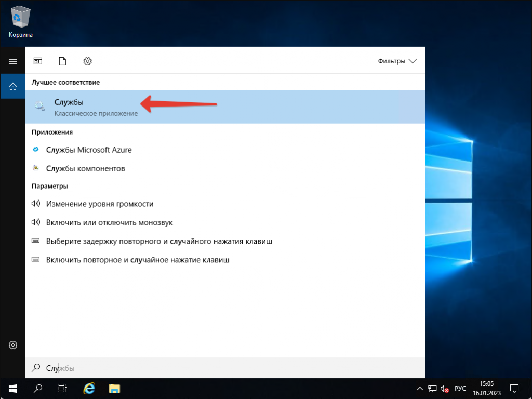Open File Explorer from taskbar
This screenshot has height=399, width=532.
pyautogui.click(x=115, y=389)
